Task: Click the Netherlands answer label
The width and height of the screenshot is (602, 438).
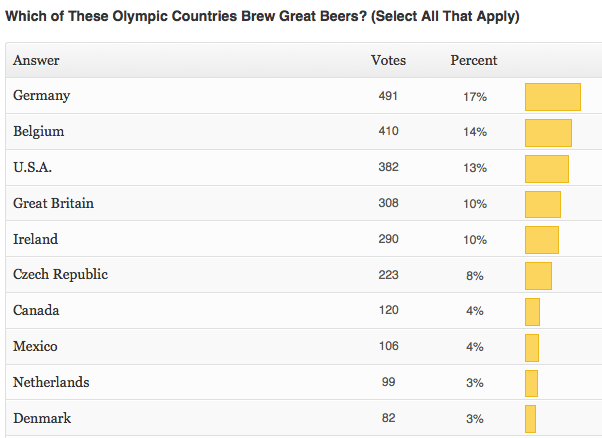Action: pyautogui.click(x=51, y=383)
